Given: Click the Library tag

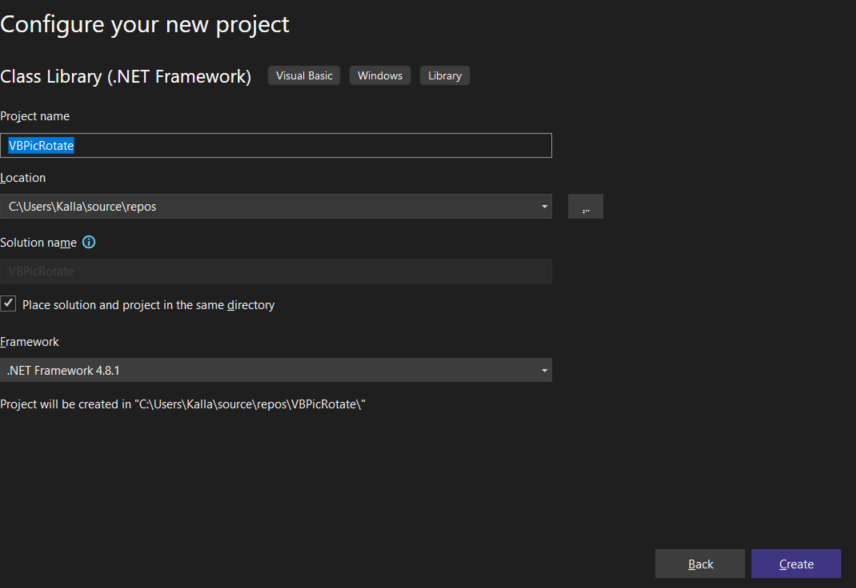Looking at the screenshot, I should coord(445,76).
